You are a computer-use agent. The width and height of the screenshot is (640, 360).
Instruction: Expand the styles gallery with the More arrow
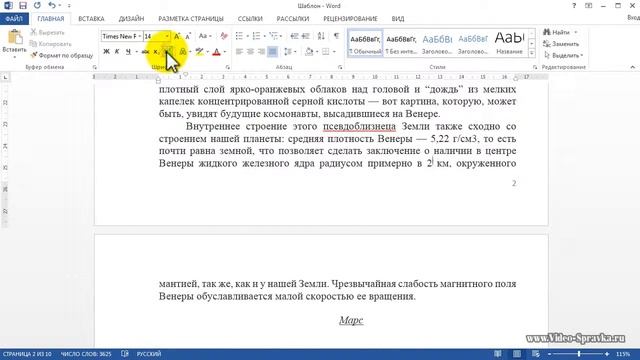(531, 53)
